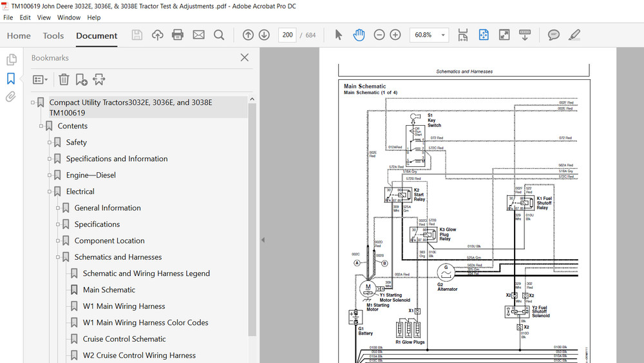Expand the Component Location bookmark node
This screenshot has width=644, height=363.
[x=58, y=241]
